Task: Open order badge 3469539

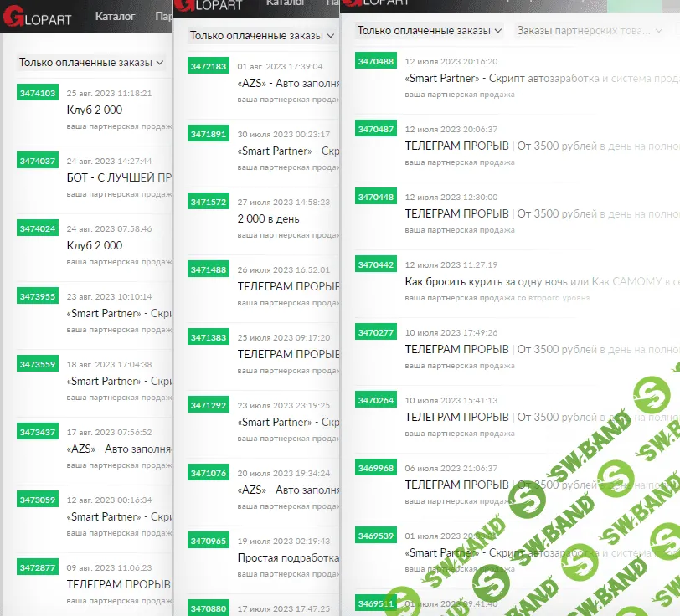Action: pos(376,536)
